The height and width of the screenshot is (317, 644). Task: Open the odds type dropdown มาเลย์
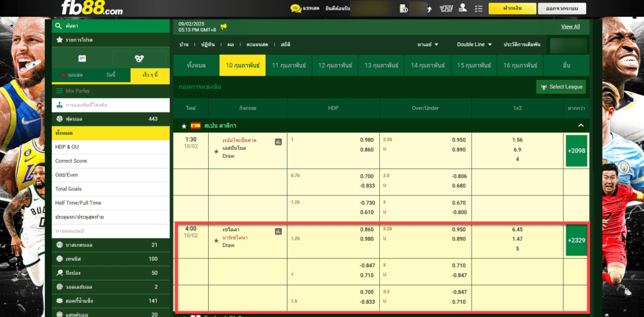pos(428,45)
